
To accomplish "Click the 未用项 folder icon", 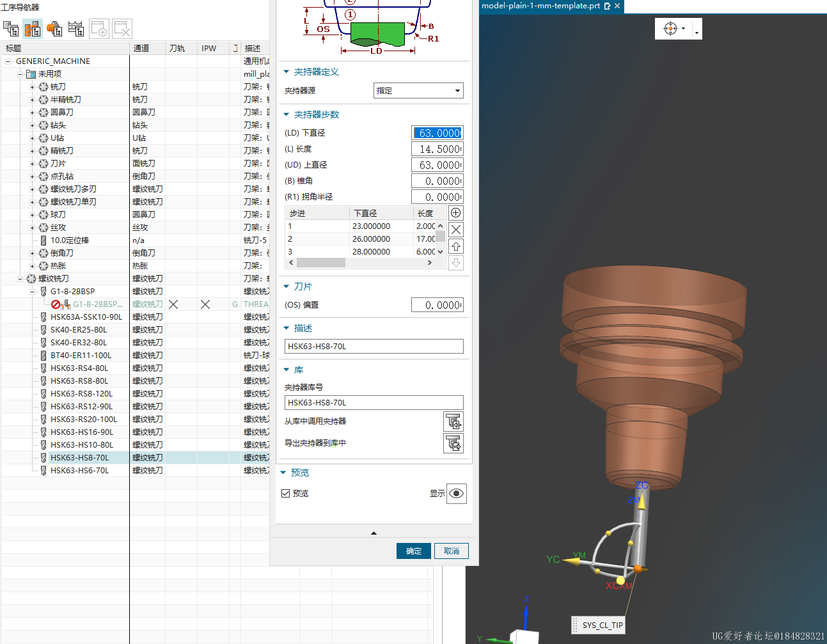I will [31, 74].
